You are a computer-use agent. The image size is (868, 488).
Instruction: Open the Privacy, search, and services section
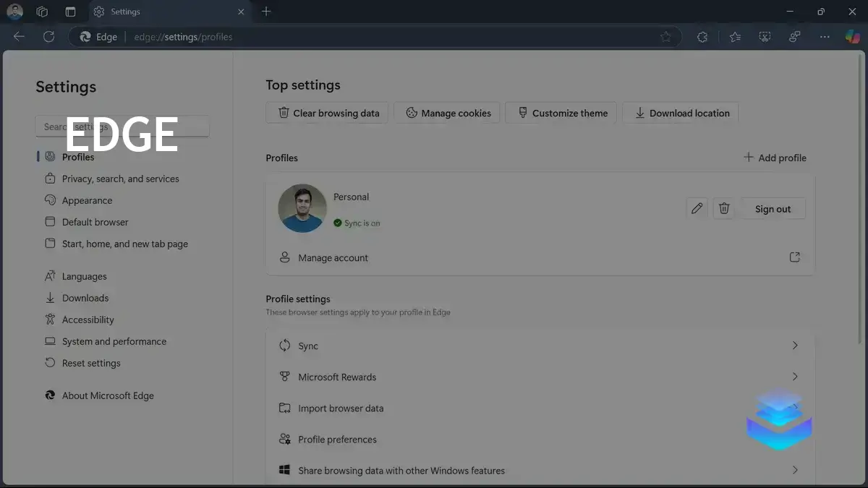(120, 179)
